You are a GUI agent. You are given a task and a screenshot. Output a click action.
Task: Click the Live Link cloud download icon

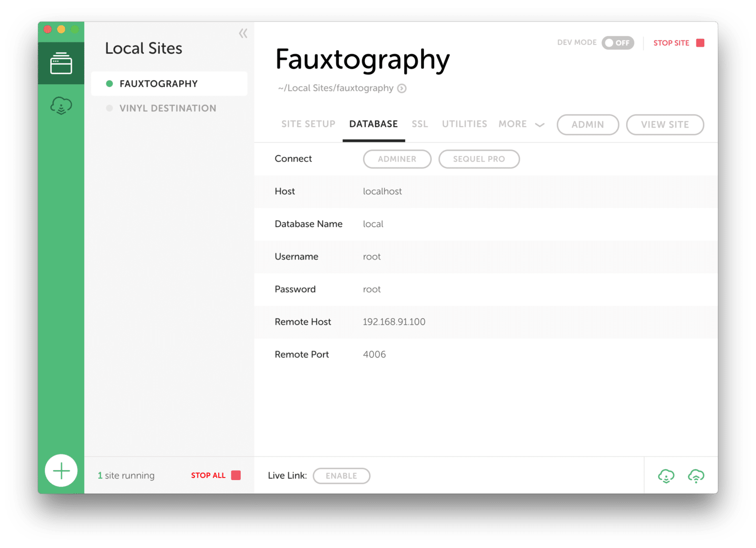[x=666, y=476]
